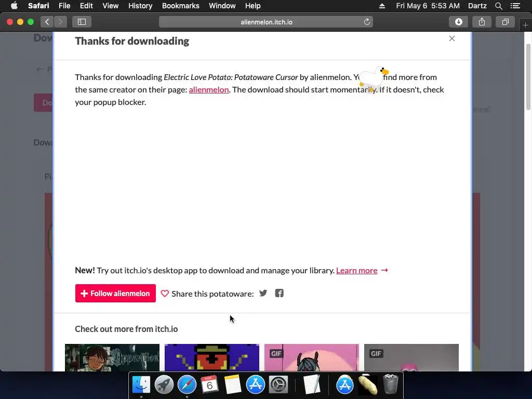The image size is (532, 399).
Task: Click the Thanks for downloading heading
Action: pyautogui.click(x=132, y=41)
